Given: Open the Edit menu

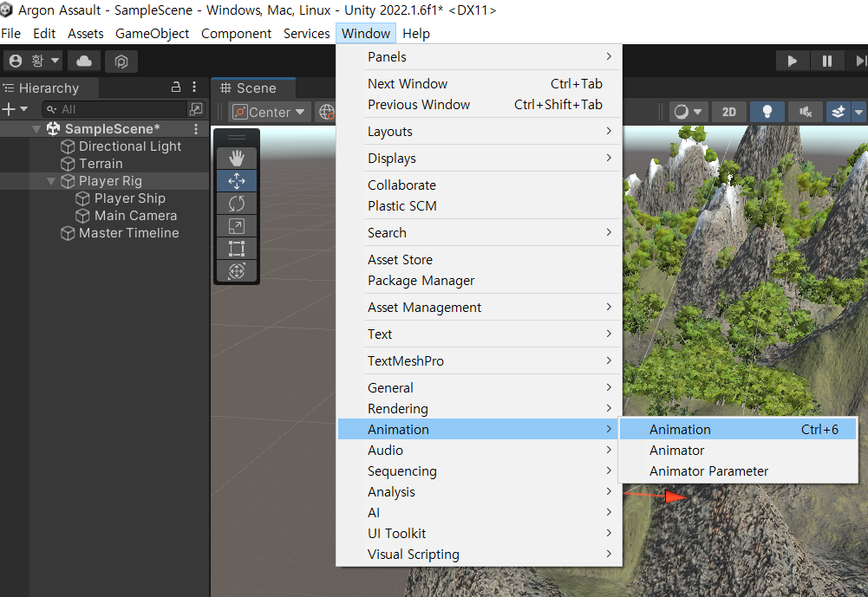Looking at the screenshot, I should (x=44, y=34).
